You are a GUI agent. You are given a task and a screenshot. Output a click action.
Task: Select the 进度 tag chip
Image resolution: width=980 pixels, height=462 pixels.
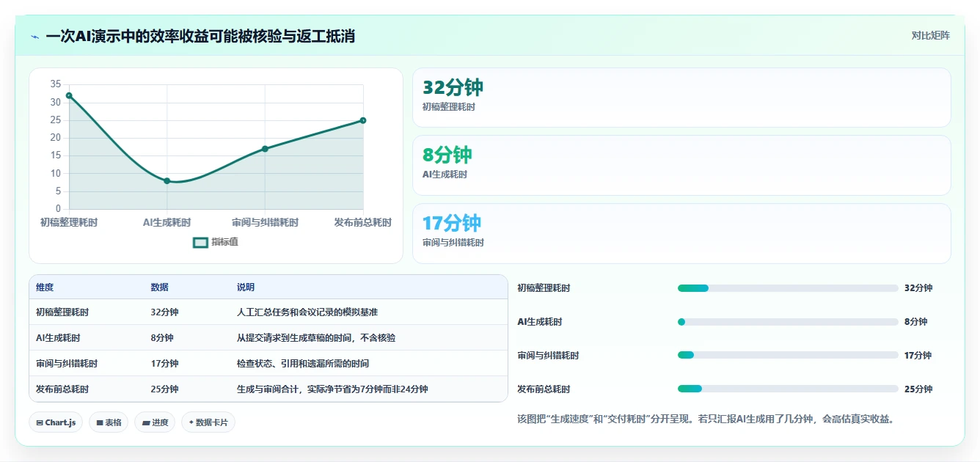(155, 422)
